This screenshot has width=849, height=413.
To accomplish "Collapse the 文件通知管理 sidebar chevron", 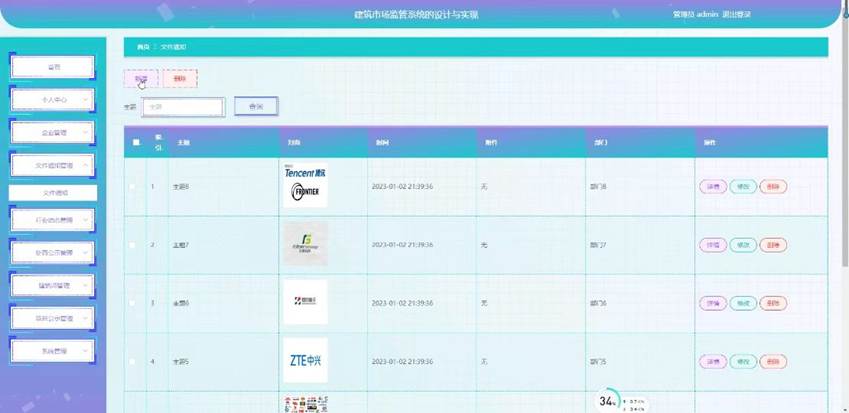I will tap(85, 166).
